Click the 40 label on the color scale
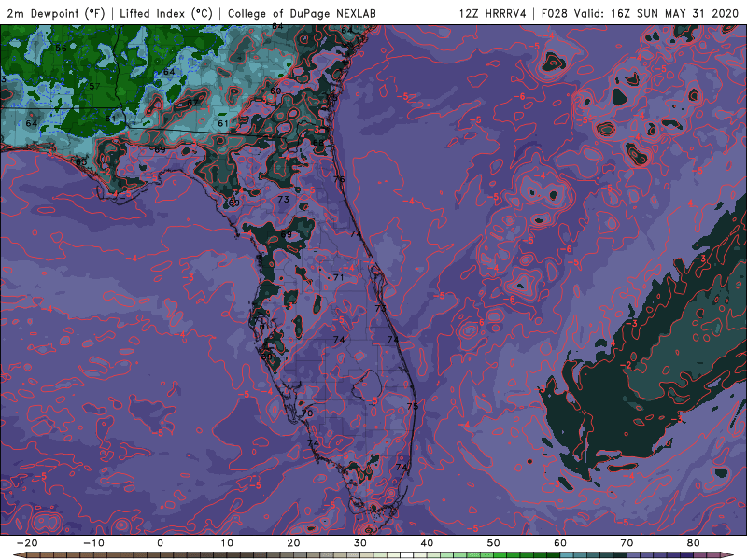747x560 pixels. pos(427,543)
